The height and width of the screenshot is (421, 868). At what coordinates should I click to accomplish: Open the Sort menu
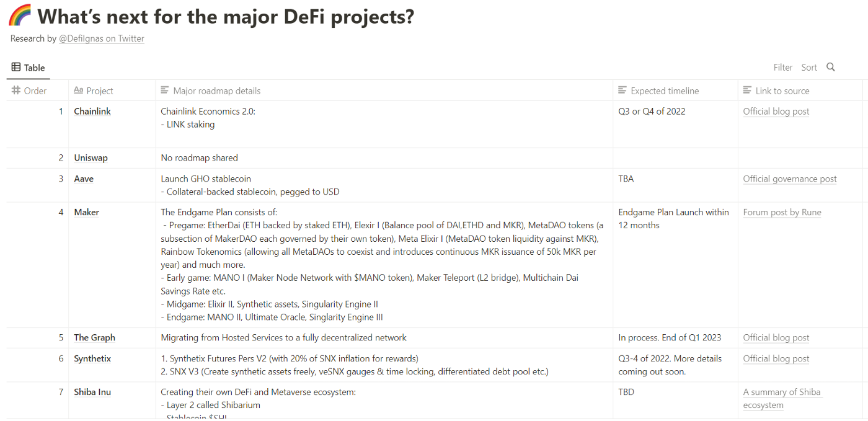pos(809,67)
